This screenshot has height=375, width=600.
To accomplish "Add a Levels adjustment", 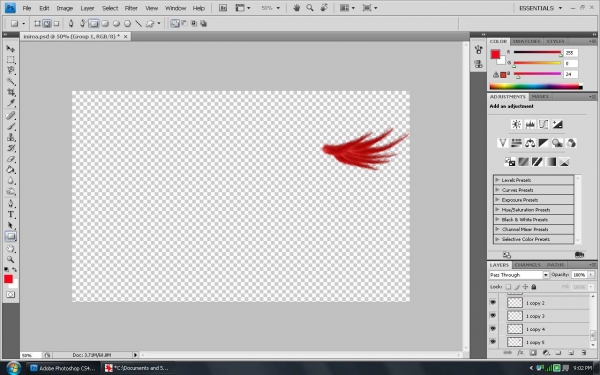I will point(530,124).
